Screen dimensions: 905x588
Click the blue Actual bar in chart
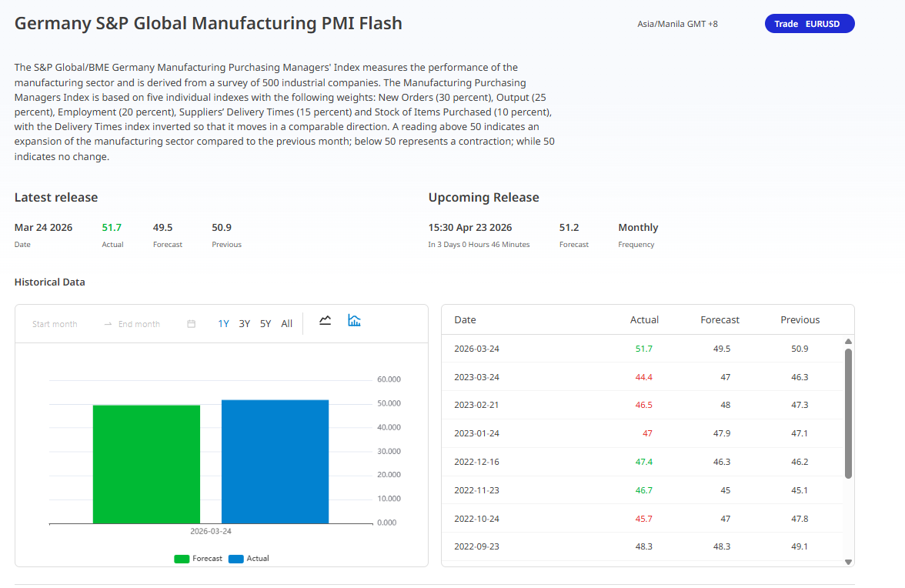click(275, 462)
